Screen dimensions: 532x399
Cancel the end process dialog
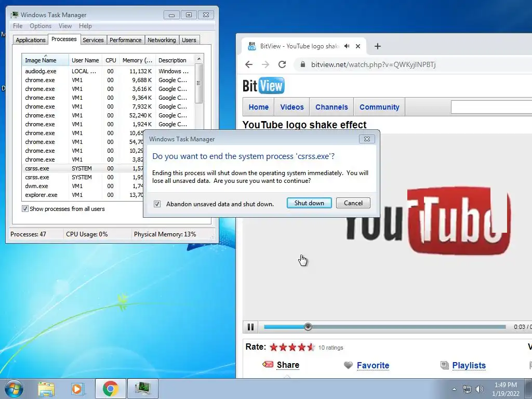coord(353,203)
